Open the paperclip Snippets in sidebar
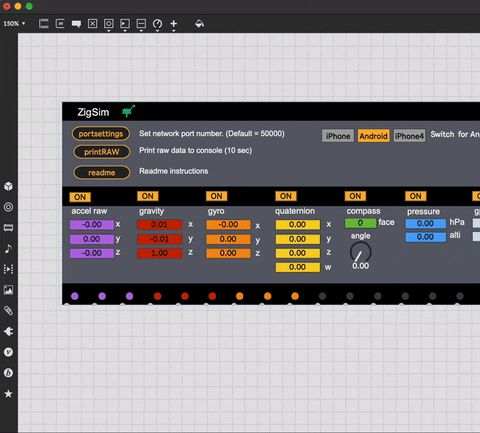480x433 pixels. click(8, 311)
